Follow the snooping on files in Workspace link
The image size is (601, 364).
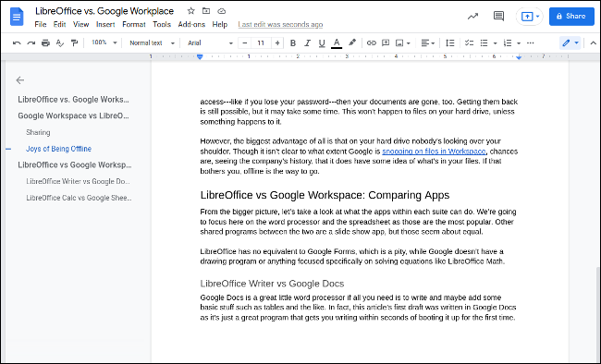click(434, 152)
